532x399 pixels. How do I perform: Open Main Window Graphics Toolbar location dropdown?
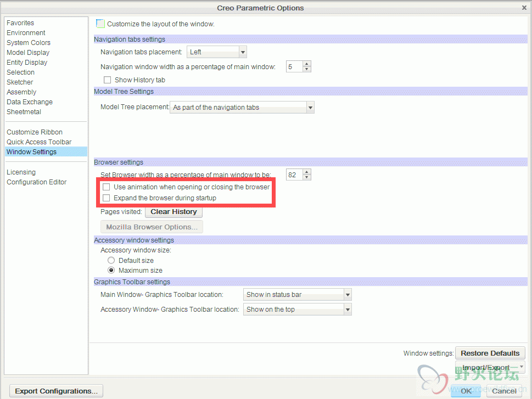click(x=297, y=295)
